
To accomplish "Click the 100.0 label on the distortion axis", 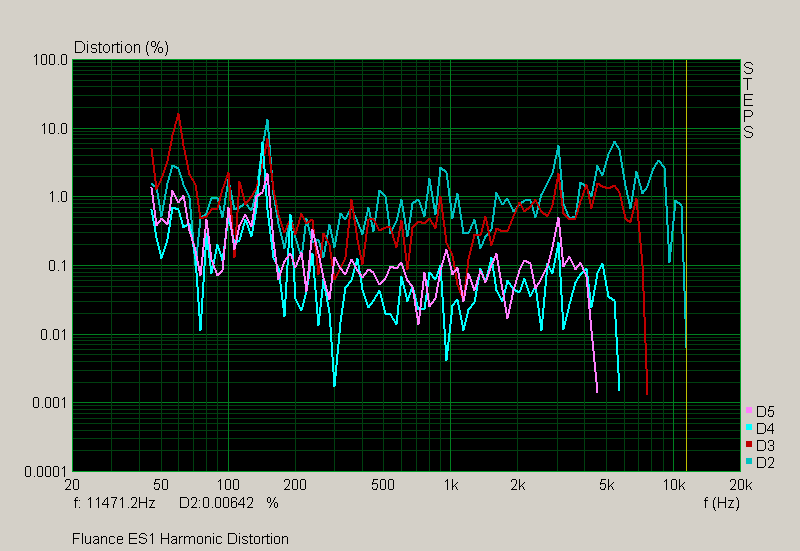I will click(x=52, y=61).
